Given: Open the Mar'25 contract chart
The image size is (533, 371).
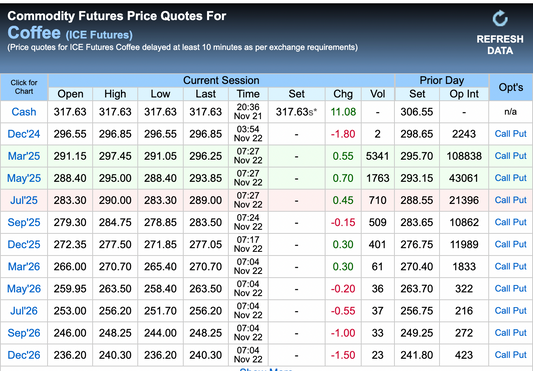Looking at the screenshot, I should (x=24, y=156).
